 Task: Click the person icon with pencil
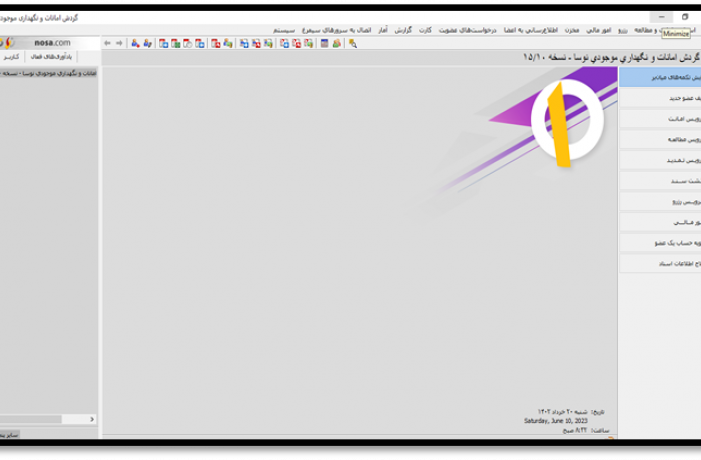(x=147, y=43)
